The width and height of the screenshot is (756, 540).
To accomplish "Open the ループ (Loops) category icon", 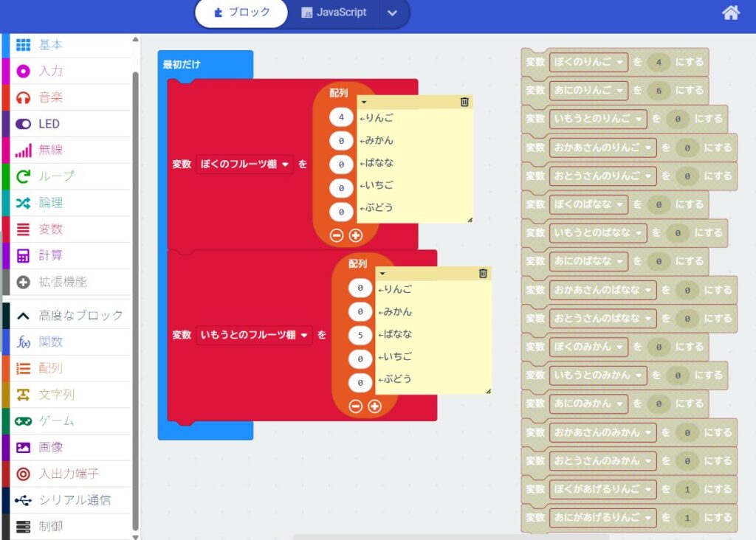I will [x=23, y=177].
